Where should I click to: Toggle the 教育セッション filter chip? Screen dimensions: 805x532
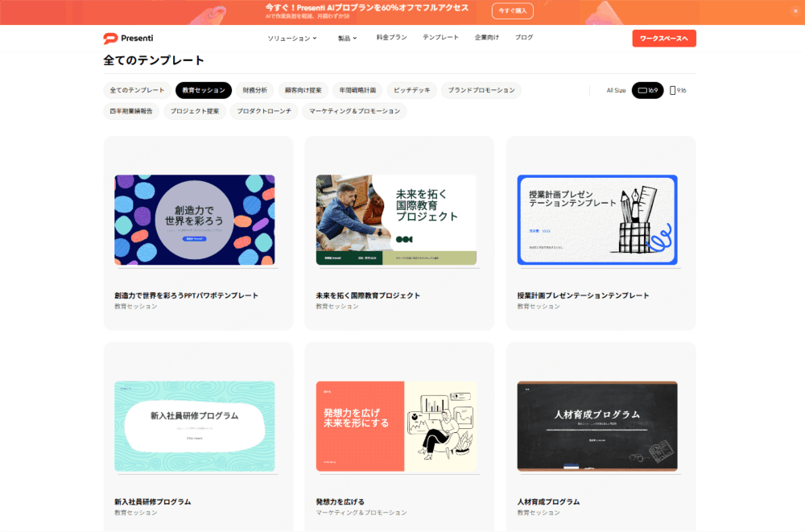click(x=204, y=90)
